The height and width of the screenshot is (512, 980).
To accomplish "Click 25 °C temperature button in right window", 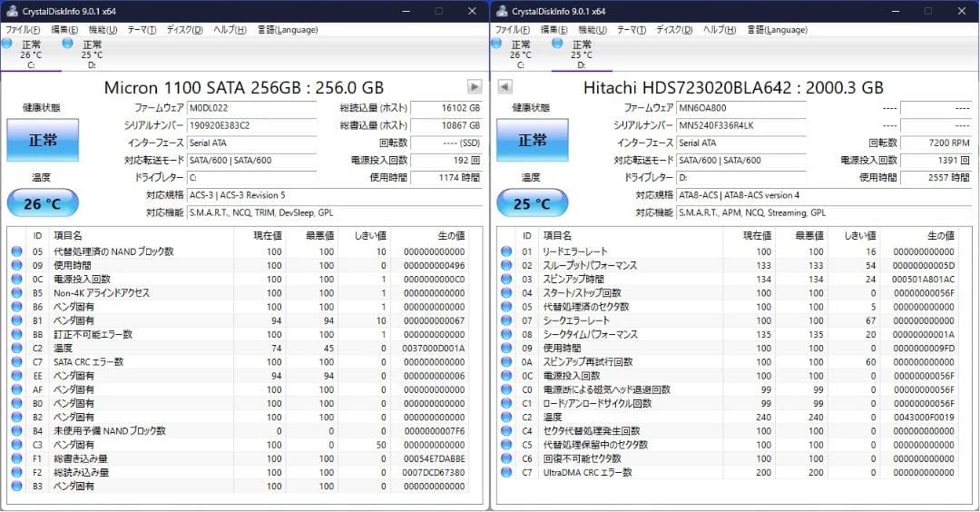I will 533,203.
